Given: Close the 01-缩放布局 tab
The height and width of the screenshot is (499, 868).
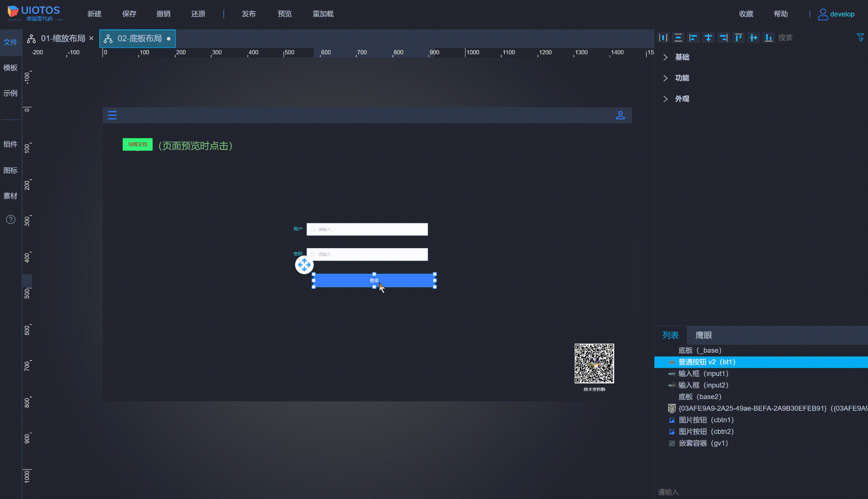Looking at the screenshot, I should [x=91, y=38].
